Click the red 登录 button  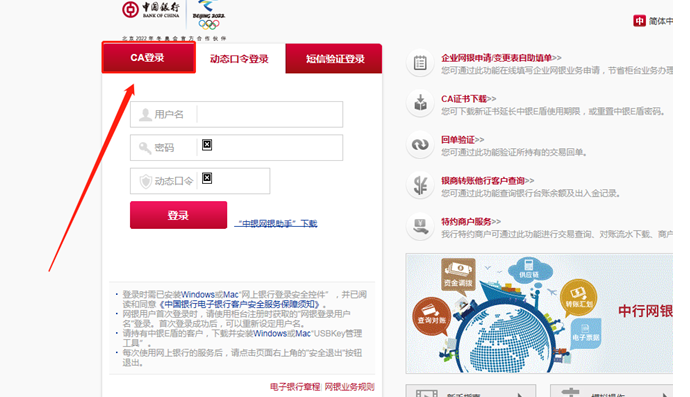[x=178, y=215]
